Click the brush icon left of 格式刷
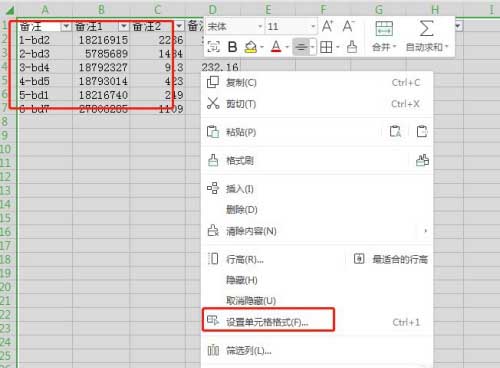500x368 pixels. pyautogui.click(x=213, y=160)
